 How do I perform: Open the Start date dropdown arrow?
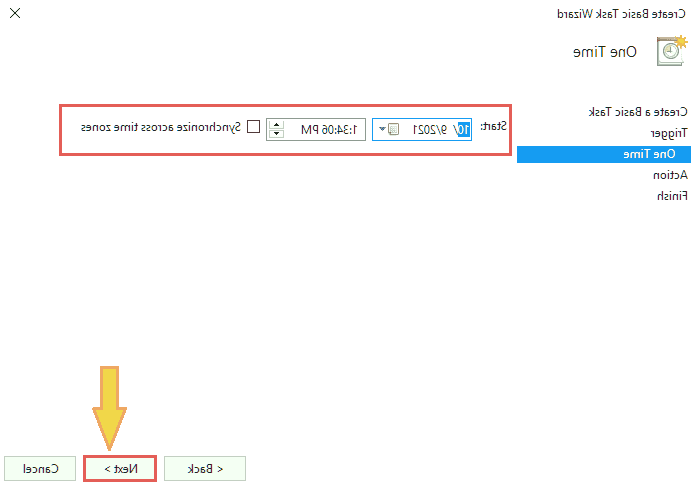point(381,129)
